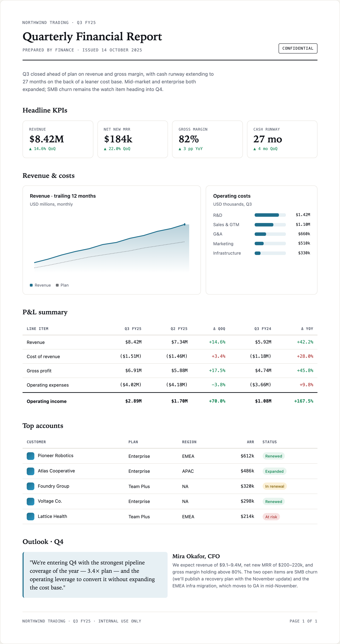Select the Gross Margin 82% card
The height and width of the screenshot is (644, 340).
pos(207,139)
